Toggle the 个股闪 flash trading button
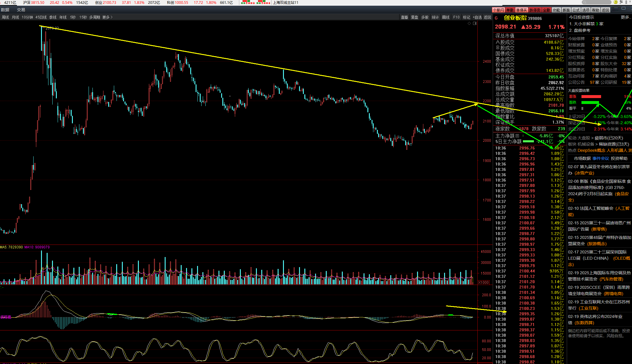 click(x=498, y=10)
